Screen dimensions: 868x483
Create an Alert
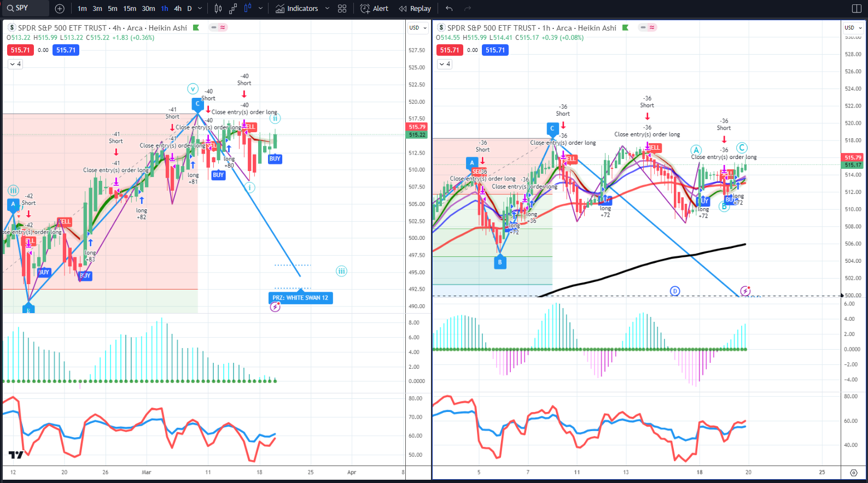point(374,8)
